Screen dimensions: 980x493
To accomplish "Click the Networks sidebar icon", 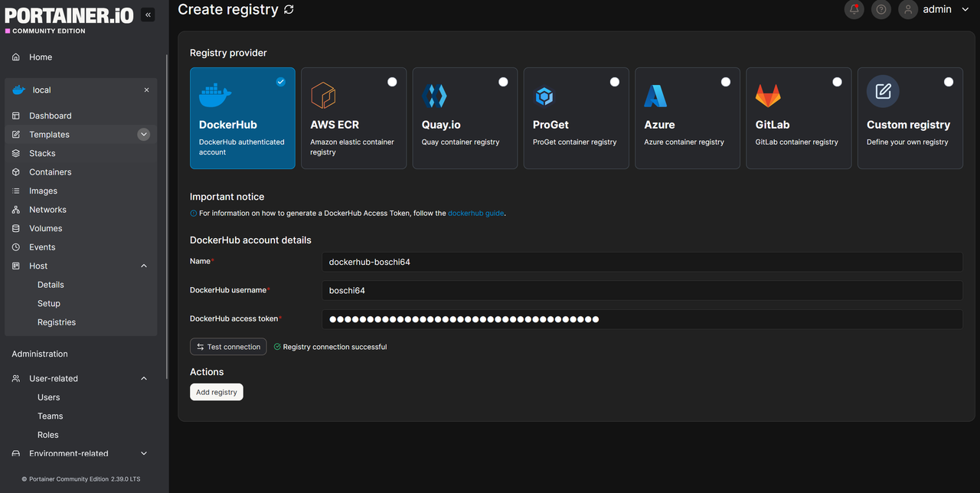I will [x=16, y=210].
